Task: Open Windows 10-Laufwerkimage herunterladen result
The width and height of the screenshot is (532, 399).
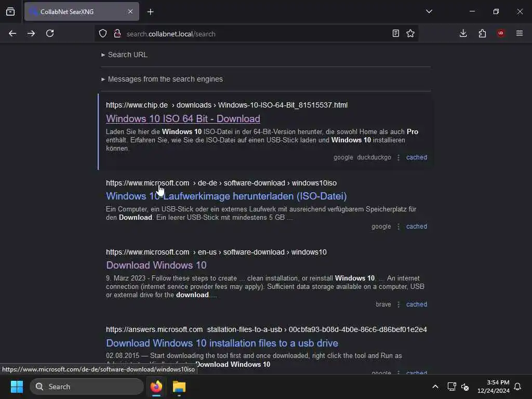Action: (227, 196)
